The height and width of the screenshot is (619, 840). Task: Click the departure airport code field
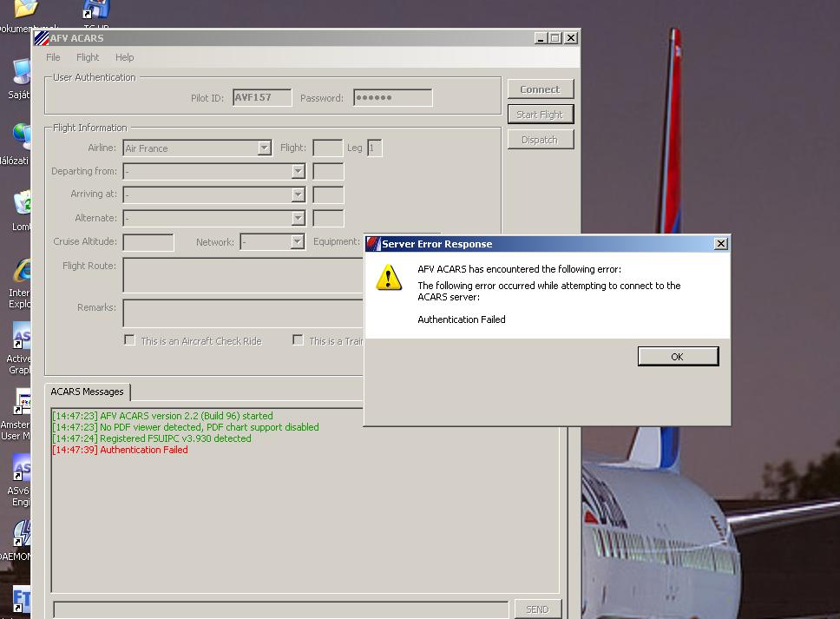pyautogui.click(x=328, y=172)
